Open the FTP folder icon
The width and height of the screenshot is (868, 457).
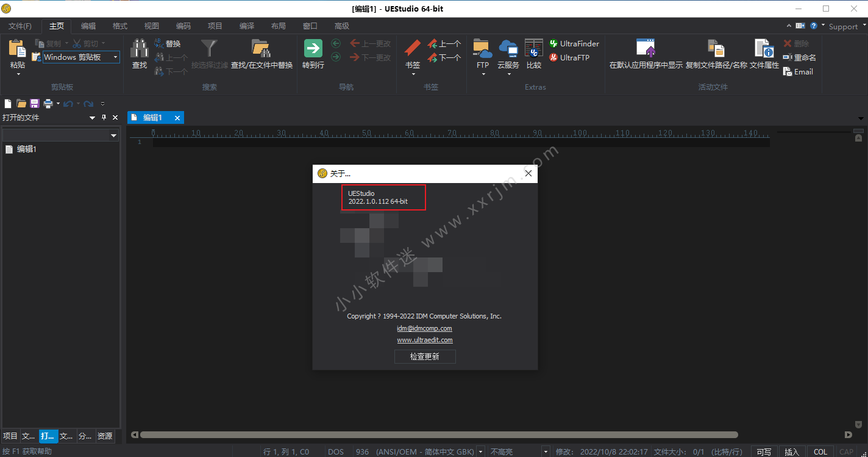(x=482, y=49)
